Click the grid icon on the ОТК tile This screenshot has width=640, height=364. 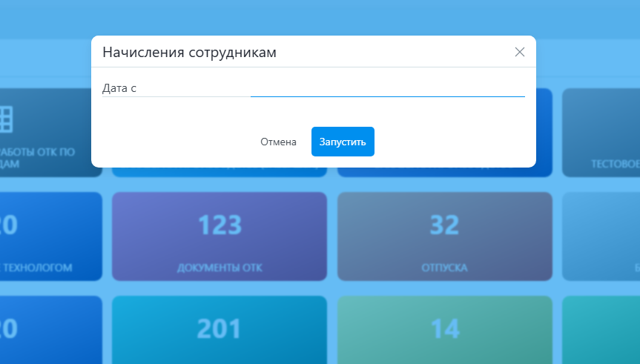coord(6,117)
